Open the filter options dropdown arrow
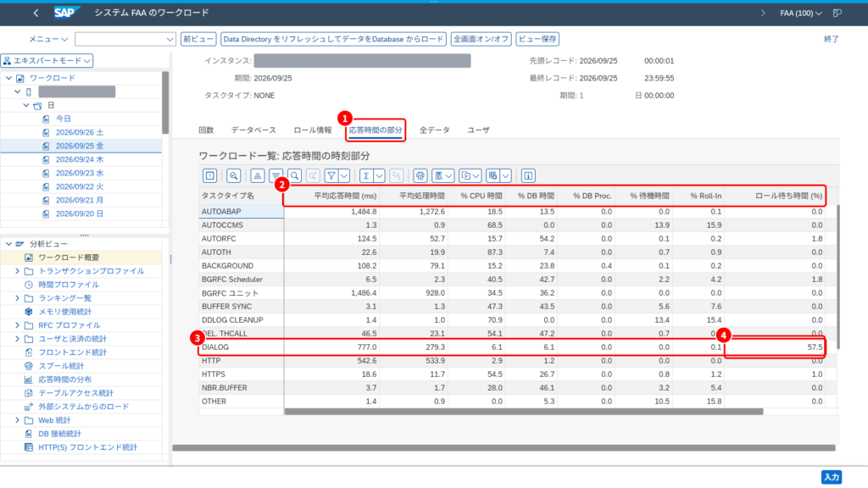 pyautogui.click(x=344, y=176)
